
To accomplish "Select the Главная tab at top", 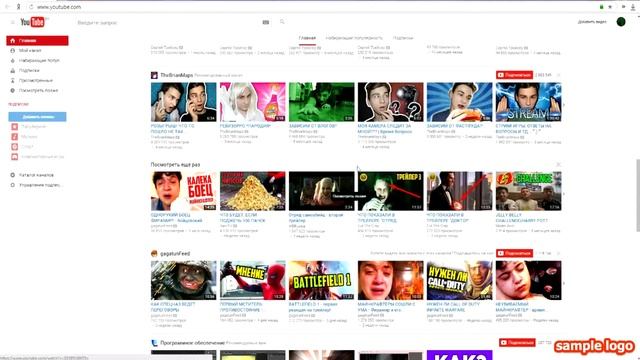I will pyautogui.click(x=307, y=38).
